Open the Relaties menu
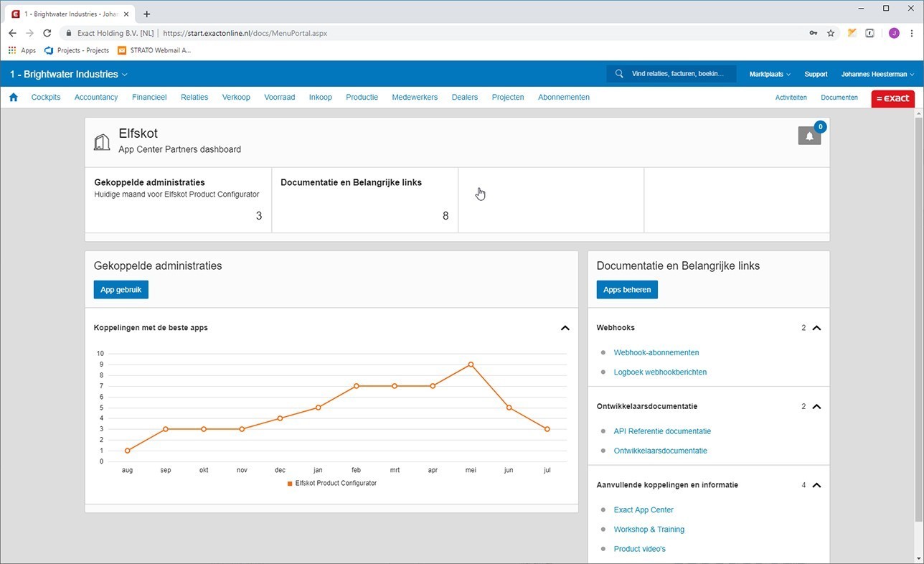Screen dimensions: 924x564 194,97
